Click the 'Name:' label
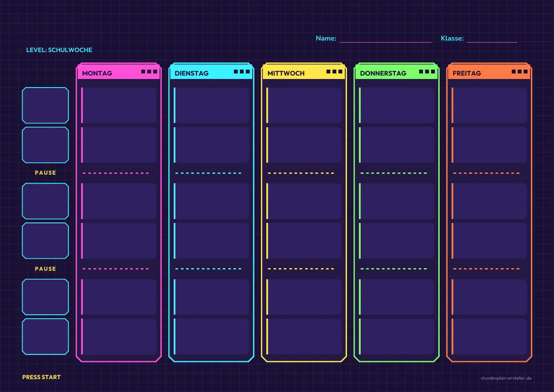 point(326,38)
